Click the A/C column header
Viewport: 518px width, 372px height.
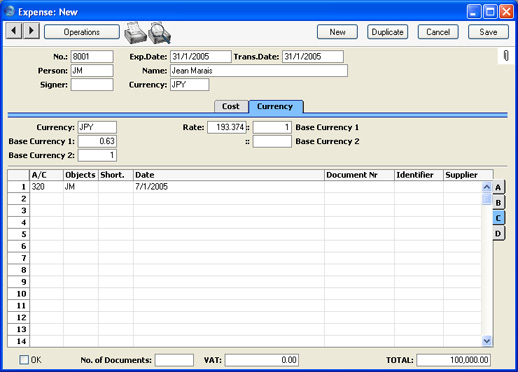(x=46, y=175)
